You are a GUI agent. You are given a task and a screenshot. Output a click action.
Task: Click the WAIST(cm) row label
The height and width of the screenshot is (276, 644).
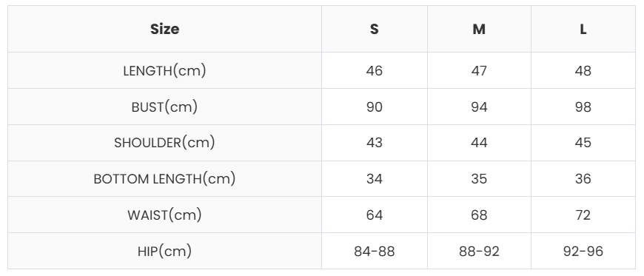click(x=164, y=215)
